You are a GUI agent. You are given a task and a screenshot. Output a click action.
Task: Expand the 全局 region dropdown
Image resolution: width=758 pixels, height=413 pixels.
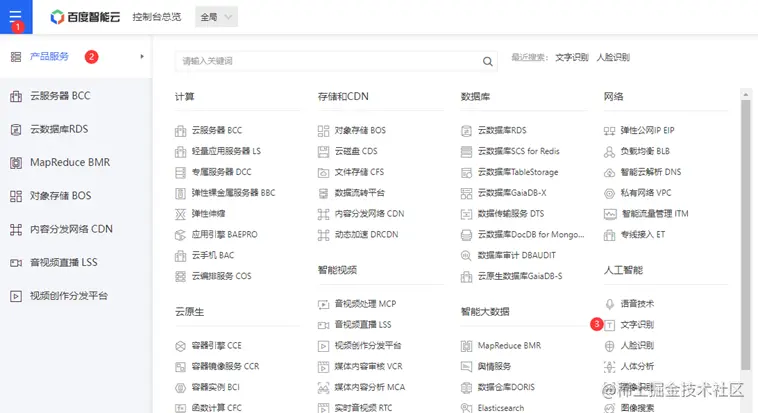point(216,17)
